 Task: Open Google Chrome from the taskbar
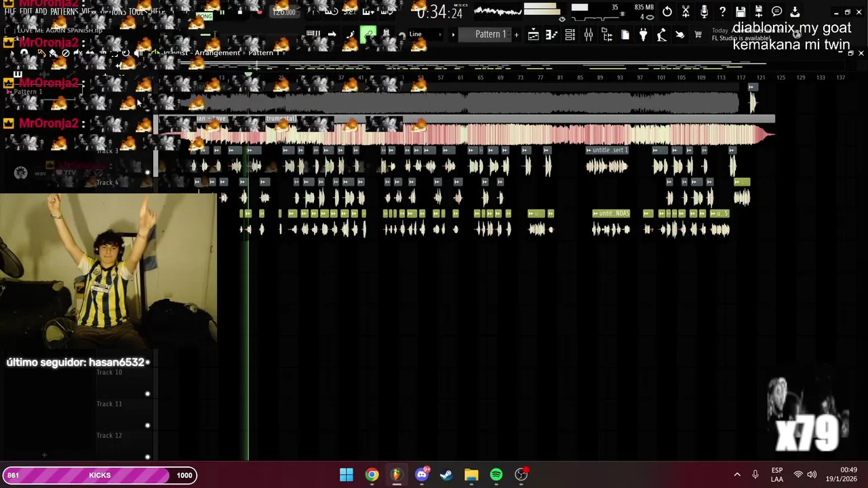click(372, 475)
